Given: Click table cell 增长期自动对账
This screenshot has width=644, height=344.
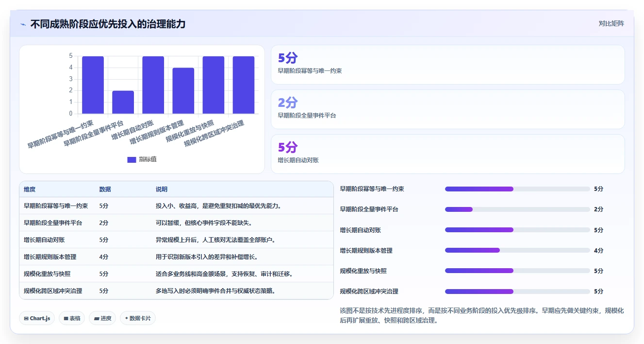Looking at the screenshot, I should tap(44, 240).
